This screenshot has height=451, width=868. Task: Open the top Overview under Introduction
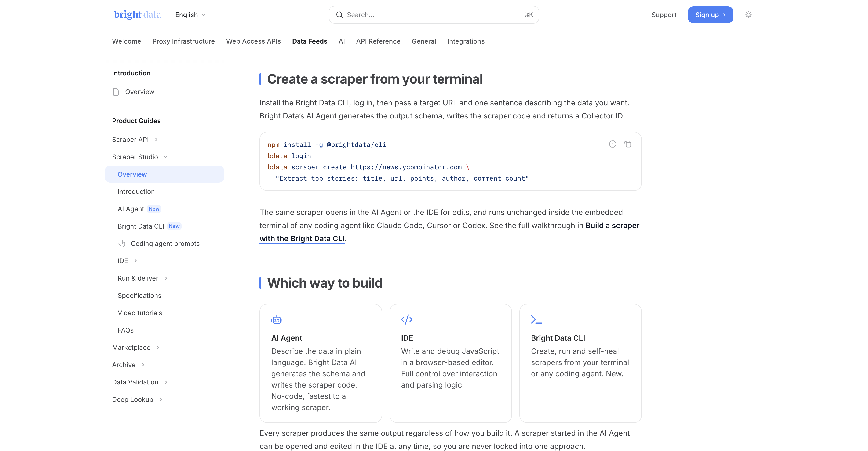pos(139,92)
